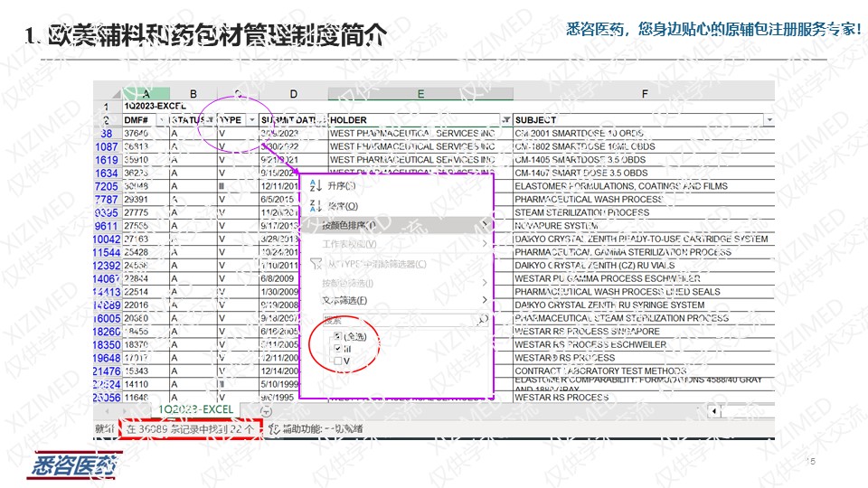Click the horizontal scrollbar left arrow
The height and width of the screenshot is (488, 868).
pos(714,412)
